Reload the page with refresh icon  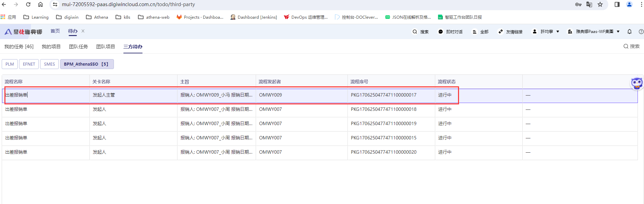(28, 4)
